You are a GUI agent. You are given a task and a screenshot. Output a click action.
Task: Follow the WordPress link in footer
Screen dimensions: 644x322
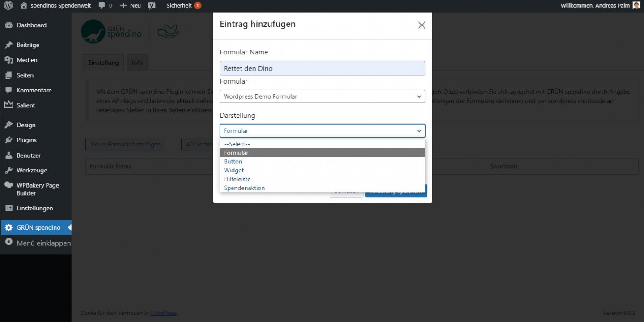(164, 313)
